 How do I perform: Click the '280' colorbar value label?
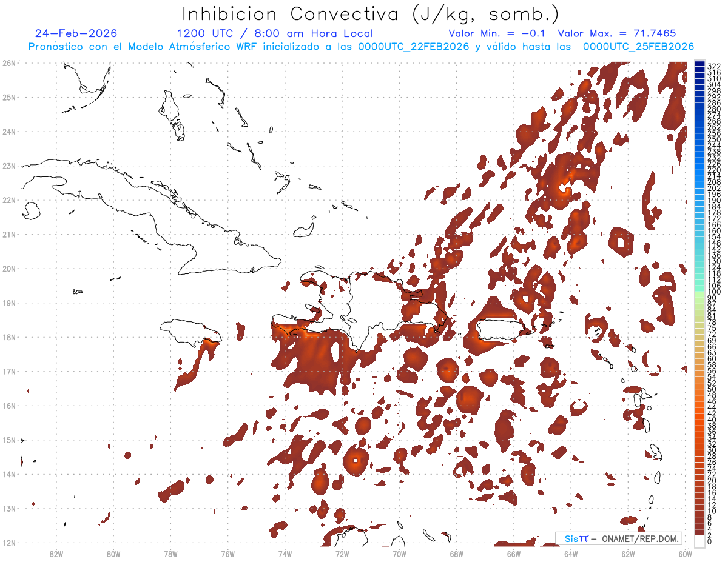tap(714, 109)
